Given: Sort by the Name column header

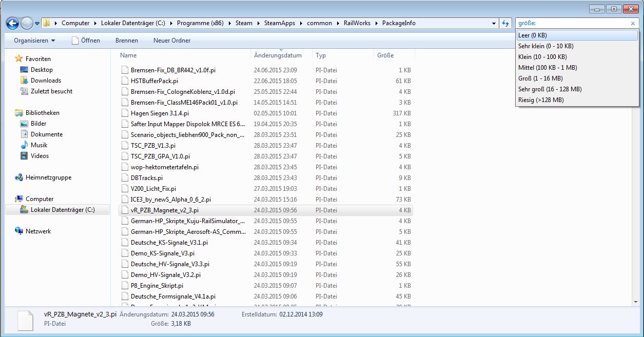Looking at the screenshot, I should point(184,55).
